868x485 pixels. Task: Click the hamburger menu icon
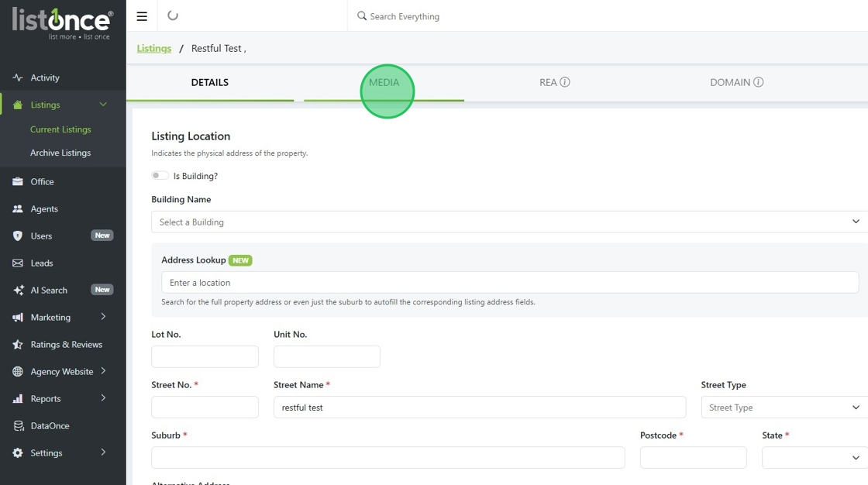pos(141,16)
